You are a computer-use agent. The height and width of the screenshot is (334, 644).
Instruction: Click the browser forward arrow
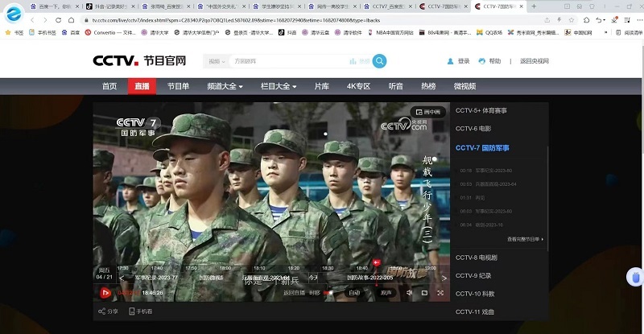[x=45, y=20]
